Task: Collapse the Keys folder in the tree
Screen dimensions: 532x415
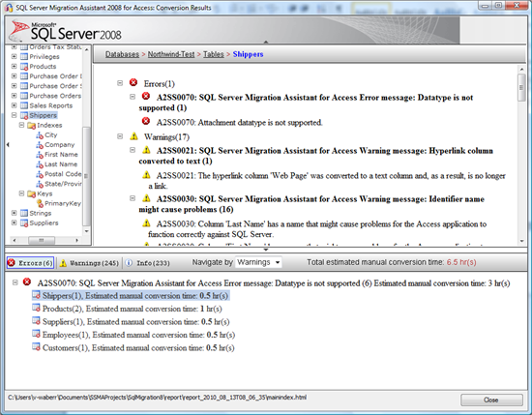Action: point(21,193)
